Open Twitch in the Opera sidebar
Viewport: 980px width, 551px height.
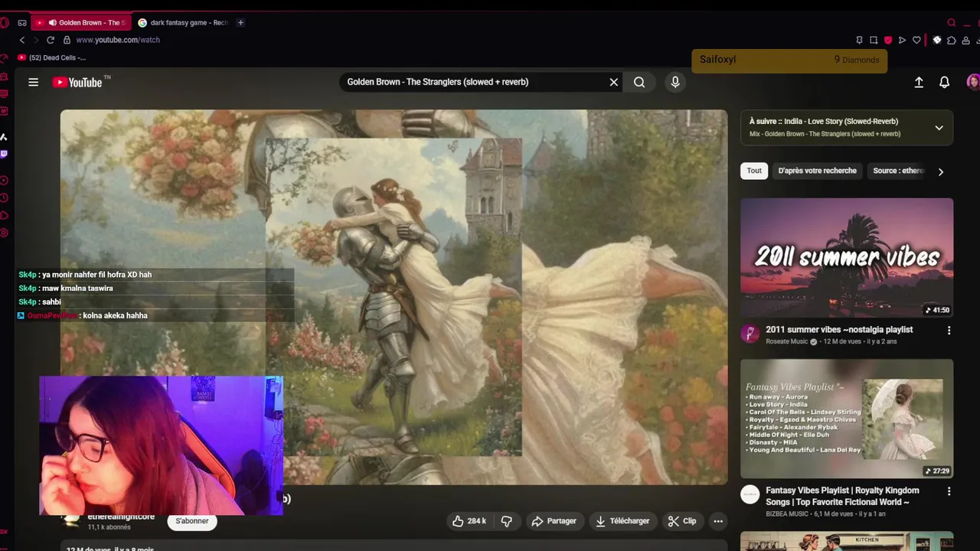click(4, 154)
